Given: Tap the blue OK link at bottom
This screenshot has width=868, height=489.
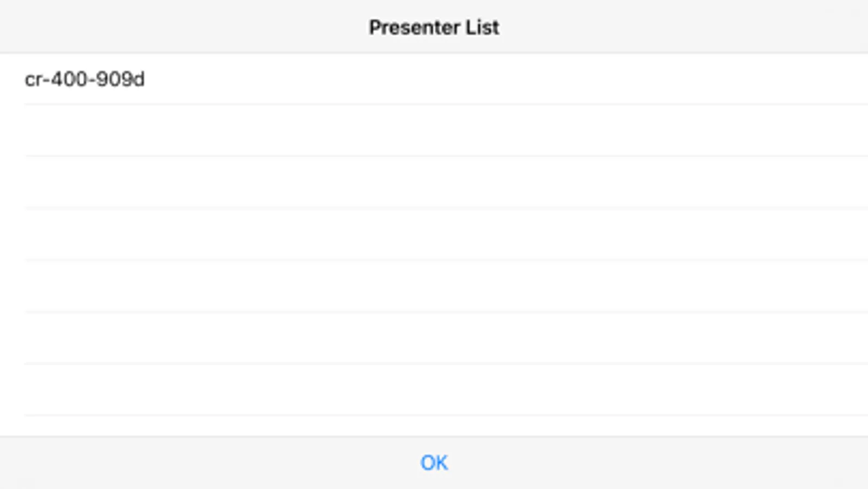Looking at the screenshot, I should pos(434,463).
